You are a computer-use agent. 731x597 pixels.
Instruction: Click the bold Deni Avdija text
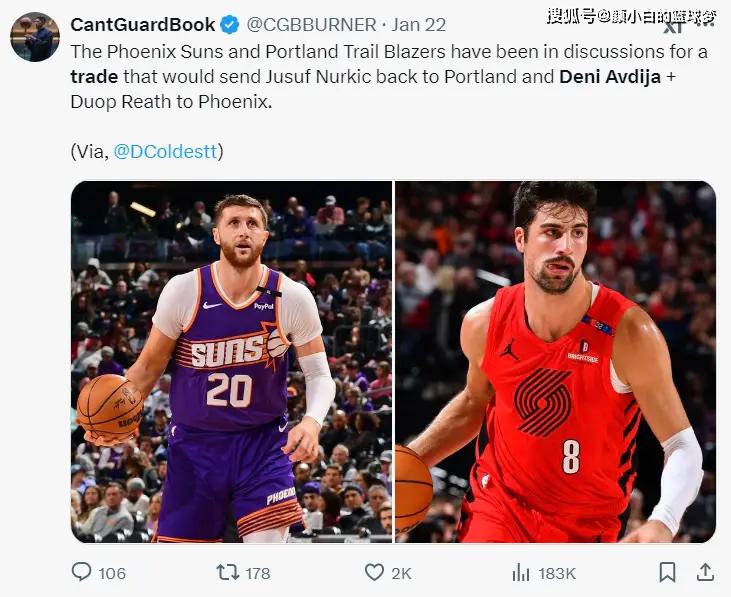coord(610,76)
